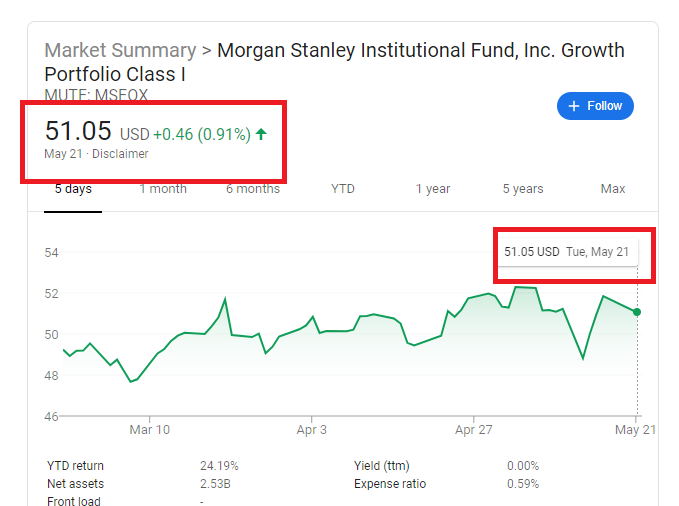The image size is (679, 506).
Task: Show the 1 year chart
Action: 432,189
